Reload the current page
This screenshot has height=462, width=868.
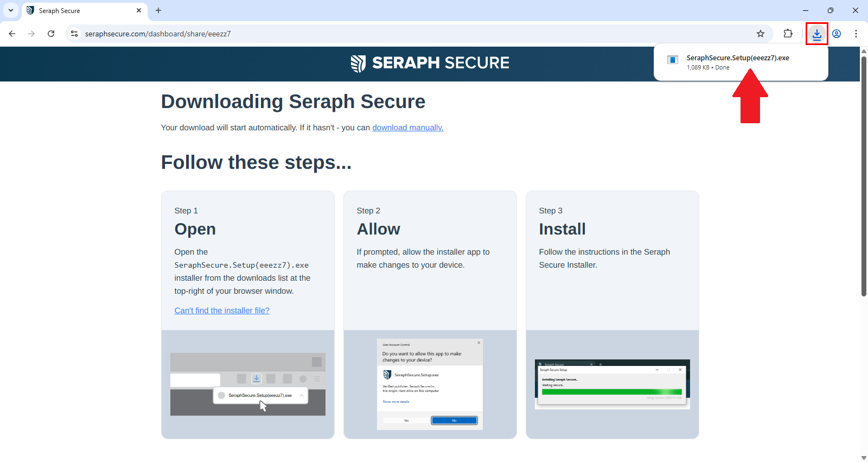(x=51, y=34)
